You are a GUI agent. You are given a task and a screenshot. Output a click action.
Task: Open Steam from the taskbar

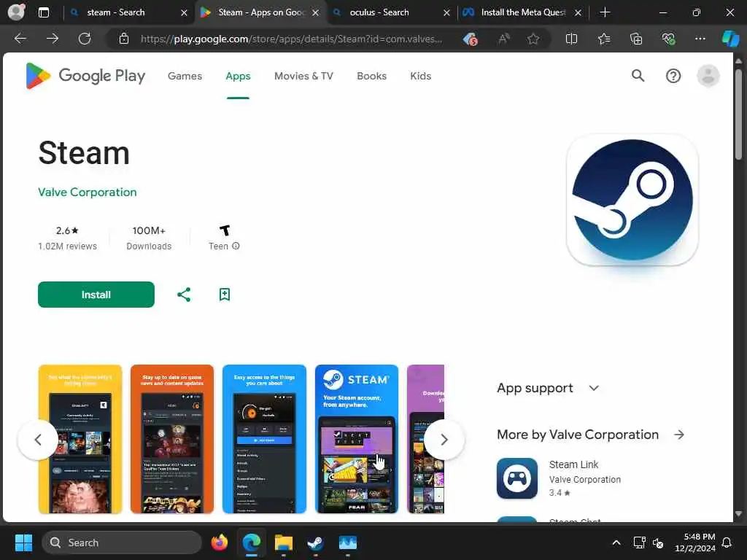coord(315,542)
